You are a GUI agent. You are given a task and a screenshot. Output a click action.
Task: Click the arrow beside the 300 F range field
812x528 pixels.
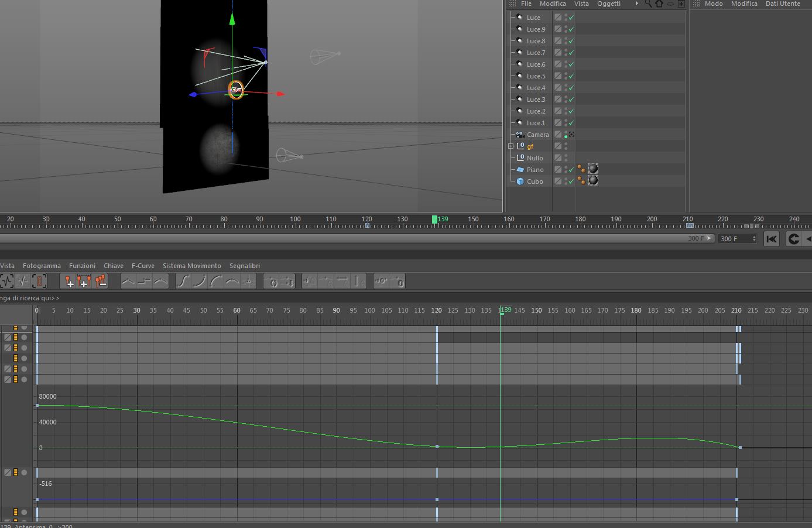[710, 238]
